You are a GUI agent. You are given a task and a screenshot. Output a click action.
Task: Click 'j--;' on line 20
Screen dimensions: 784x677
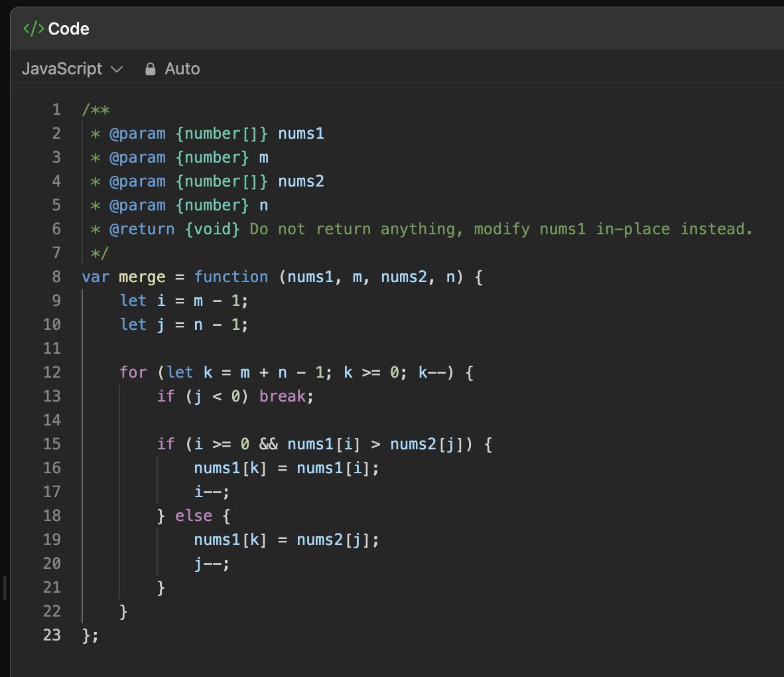click(x=212, y=564)
